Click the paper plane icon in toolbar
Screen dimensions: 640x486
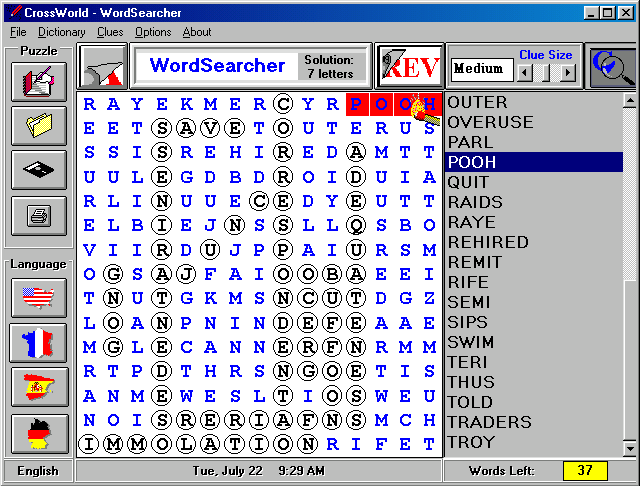[x=102, y=66]
